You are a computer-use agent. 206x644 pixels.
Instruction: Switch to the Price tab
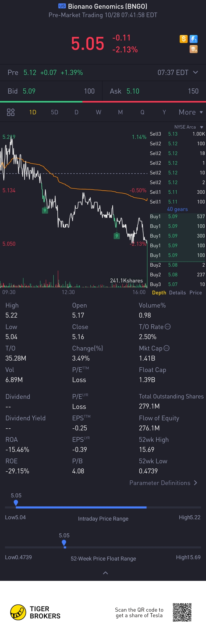coord(196,293)
